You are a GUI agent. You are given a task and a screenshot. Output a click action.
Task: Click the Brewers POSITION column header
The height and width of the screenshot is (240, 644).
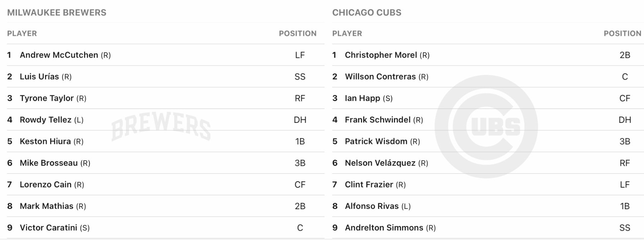298,34
